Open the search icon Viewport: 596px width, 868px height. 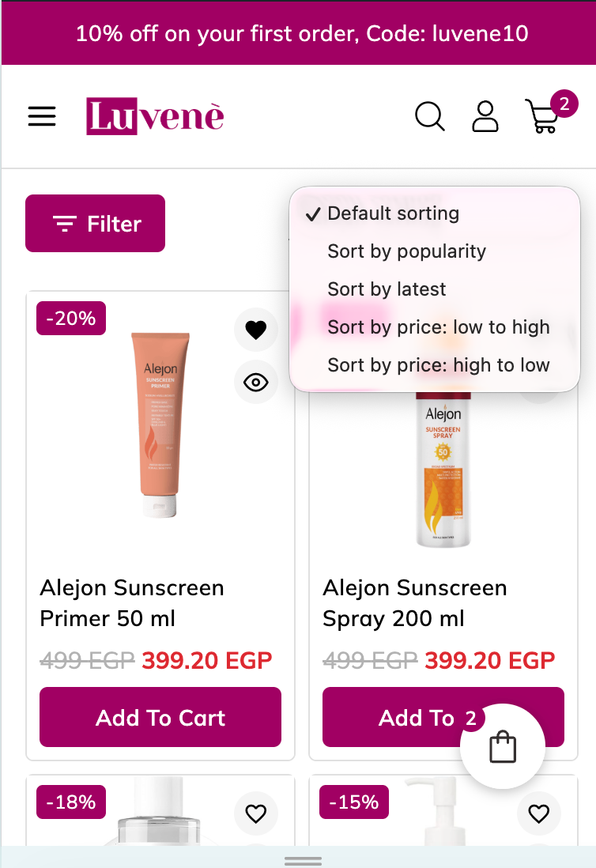pyautogui.click(x=429, y=117)
